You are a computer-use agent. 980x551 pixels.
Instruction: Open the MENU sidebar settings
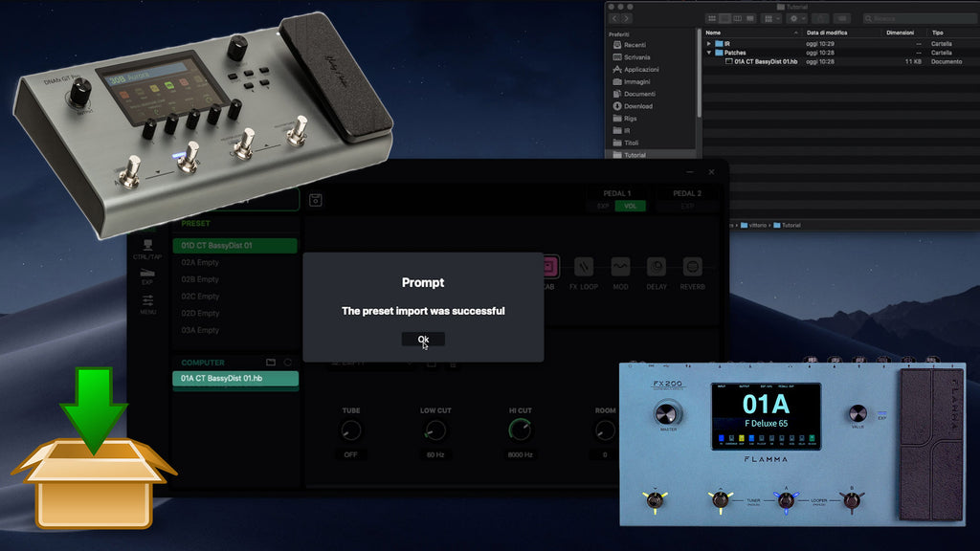pyautogui.click(x=147, y=304)
